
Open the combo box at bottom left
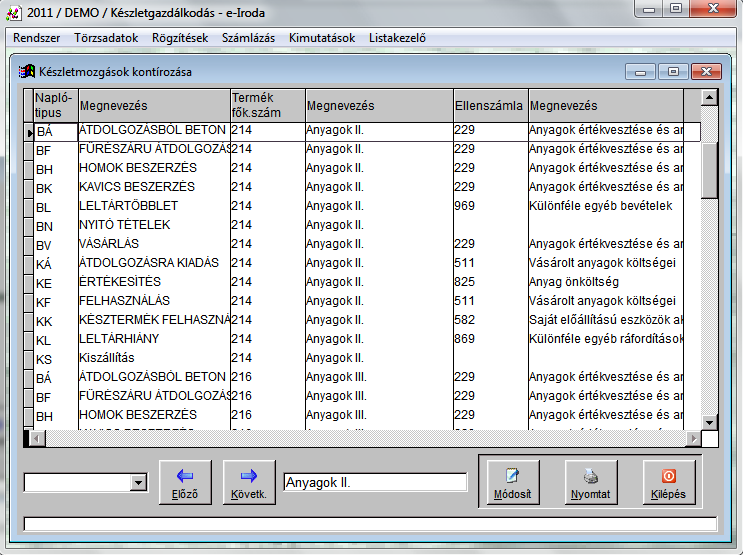(x=138, y=483)
